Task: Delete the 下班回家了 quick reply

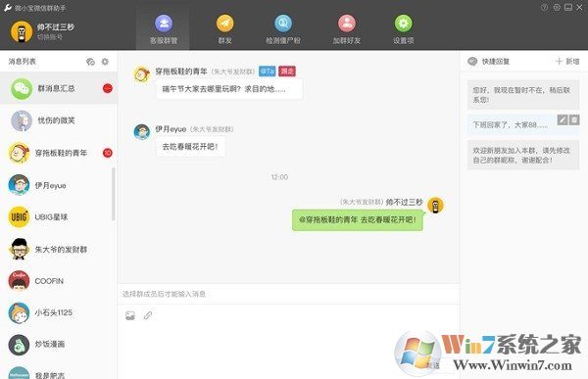Action: [x=574, y=119]
